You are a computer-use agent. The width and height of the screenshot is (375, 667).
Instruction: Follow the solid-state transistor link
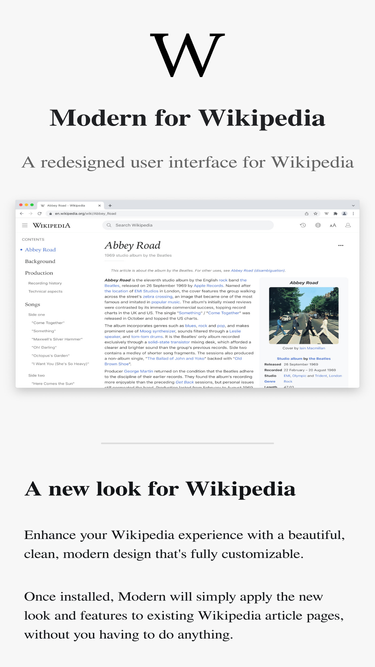coord(169,342)
